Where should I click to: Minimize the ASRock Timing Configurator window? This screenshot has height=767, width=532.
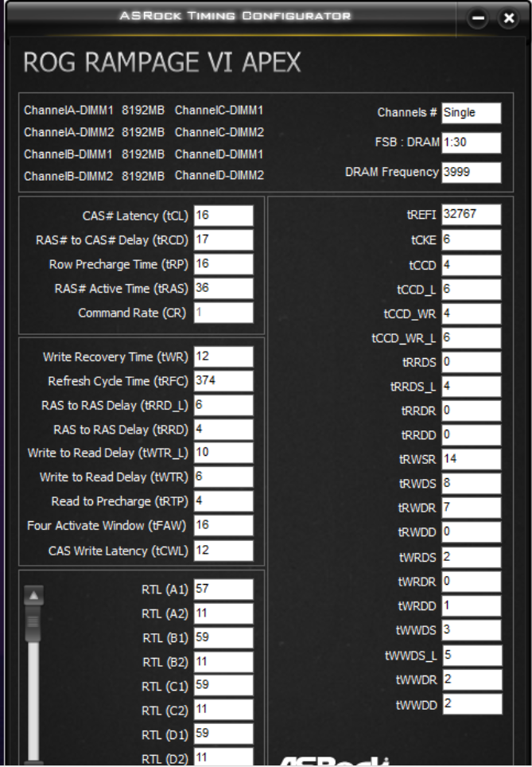coord(477,18)
